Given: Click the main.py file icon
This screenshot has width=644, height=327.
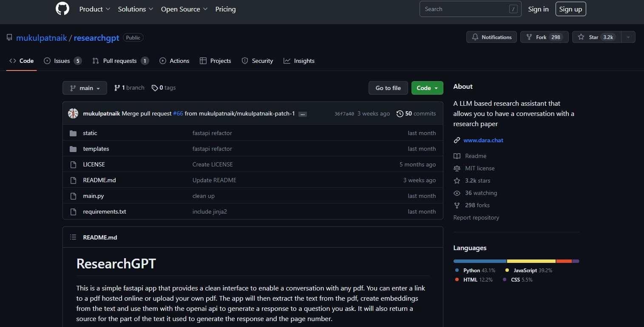Looking at the screenshot, I should (x=73, y=196).
